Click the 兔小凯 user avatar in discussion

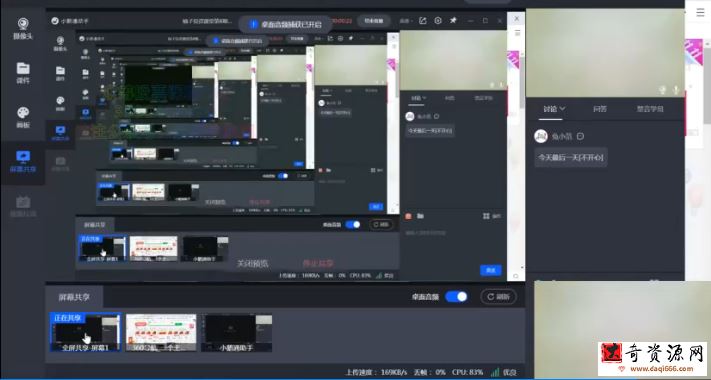click(541, 136)
